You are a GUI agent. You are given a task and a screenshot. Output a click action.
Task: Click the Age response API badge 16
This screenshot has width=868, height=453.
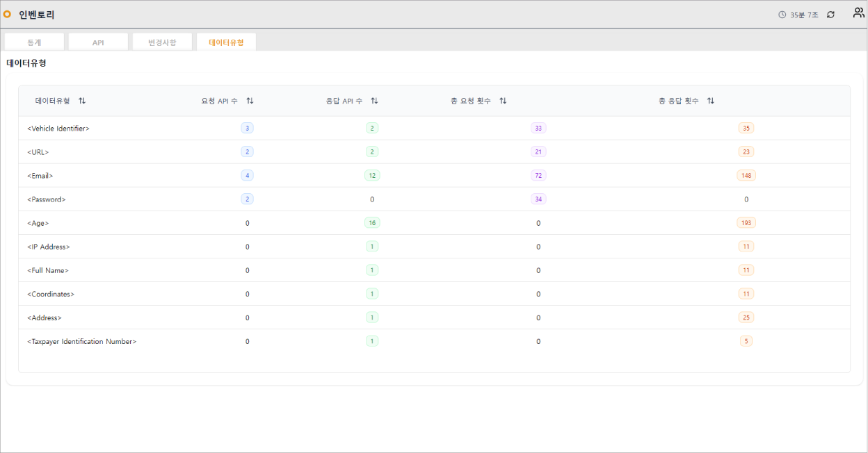(372, 223)
